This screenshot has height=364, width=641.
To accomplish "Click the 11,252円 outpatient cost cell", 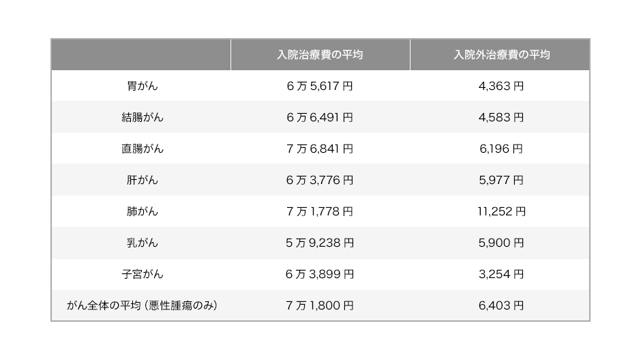I will pyautogui.click(x=501, y=211).
